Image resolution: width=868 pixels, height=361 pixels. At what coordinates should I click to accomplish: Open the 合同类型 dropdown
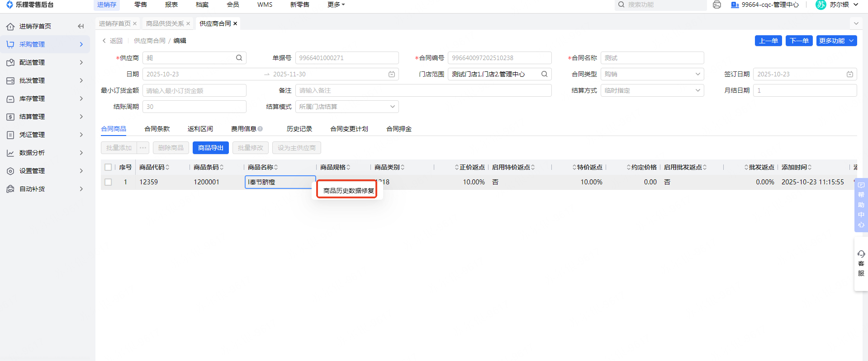(x=652, y=74)
